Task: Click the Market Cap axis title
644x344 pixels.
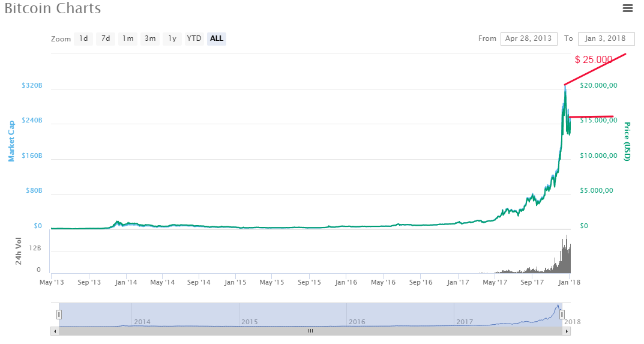Action: [x=11, y=141]
